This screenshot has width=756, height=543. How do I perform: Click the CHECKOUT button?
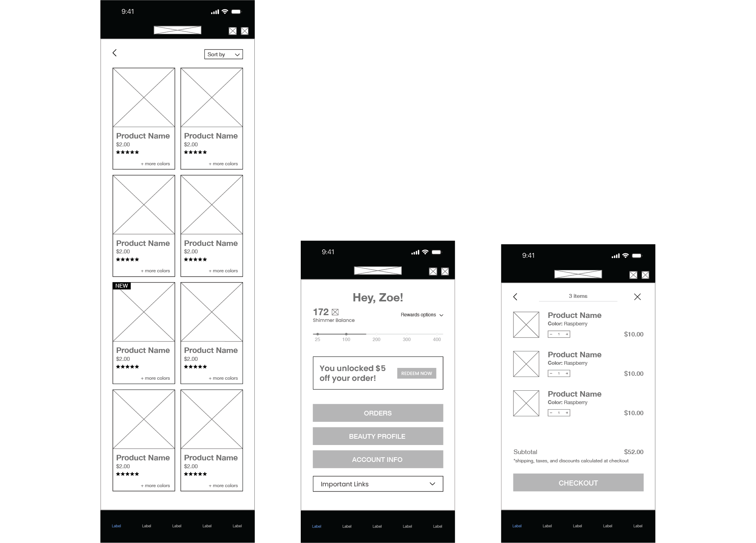click(x=578, y=482)
